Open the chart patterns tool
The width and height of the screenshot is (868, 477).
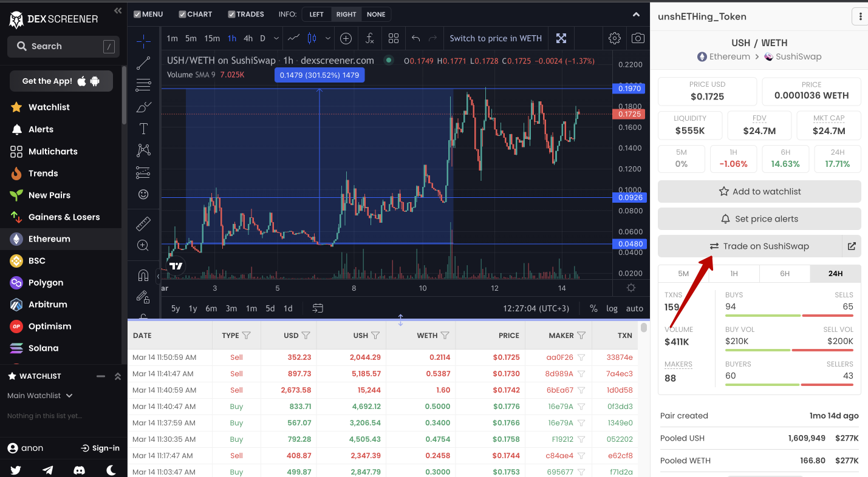pyautogui.click(x=143, y=150)
